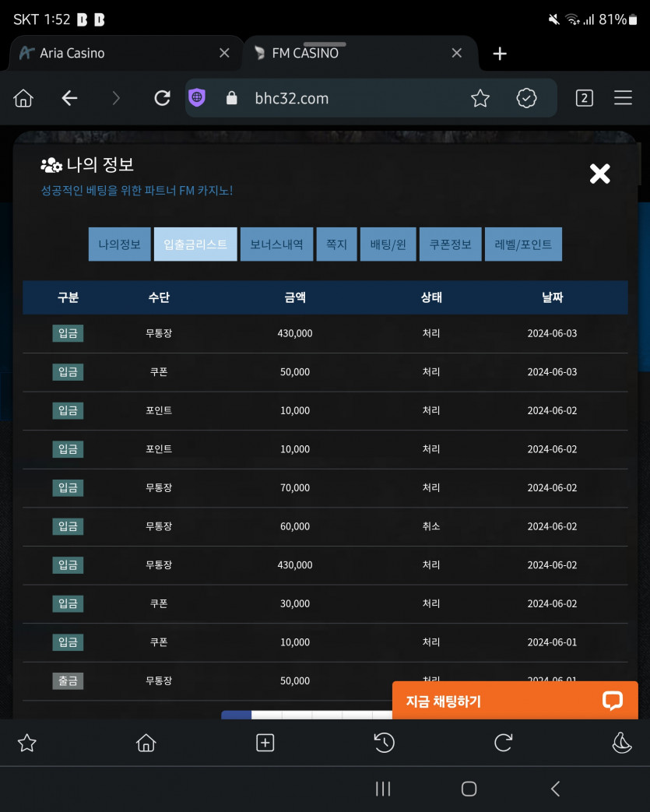Click the 날짜 column header

[x=552, y=297]
